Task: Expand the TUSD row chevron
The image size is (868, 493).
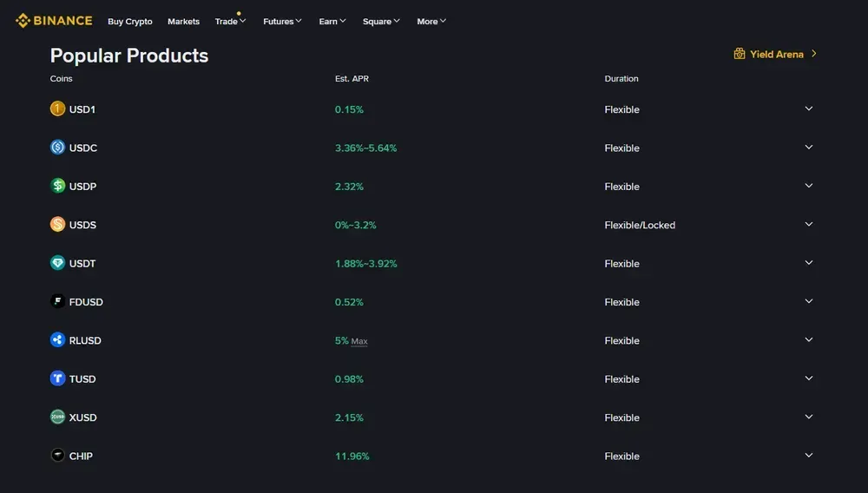Action: (x=809, y=378)
